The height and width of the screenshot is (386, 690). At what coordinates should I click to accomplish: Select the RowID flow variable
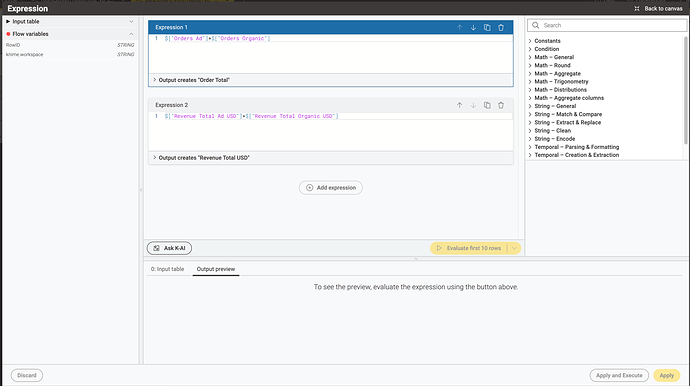70,45
